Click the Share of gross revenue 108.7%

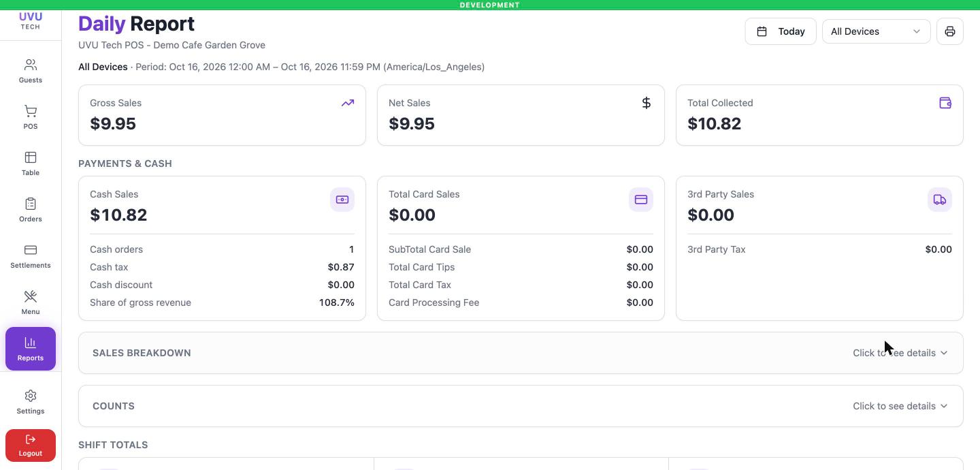click(337, 302)
